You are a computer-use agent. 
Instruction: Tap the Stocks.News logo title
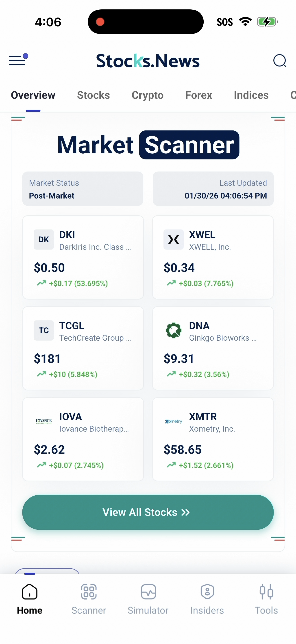(148, 61)
